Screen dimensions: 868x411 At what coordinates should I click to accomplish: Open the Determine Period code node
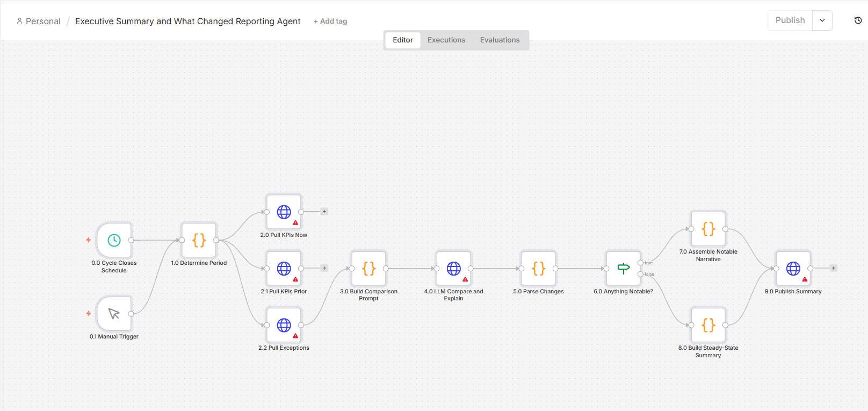coord(199,240)
